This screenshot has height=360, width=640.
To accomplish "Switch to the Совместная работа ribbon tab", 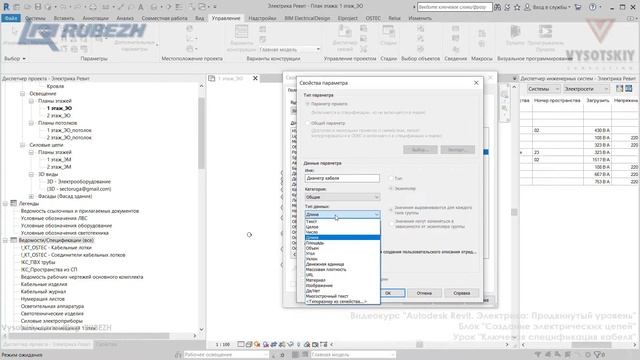I will [164, 18].
